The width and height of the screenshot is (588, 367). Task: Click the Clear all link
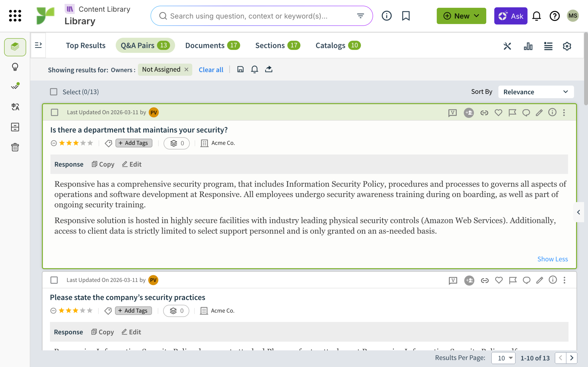coord(211,70)
